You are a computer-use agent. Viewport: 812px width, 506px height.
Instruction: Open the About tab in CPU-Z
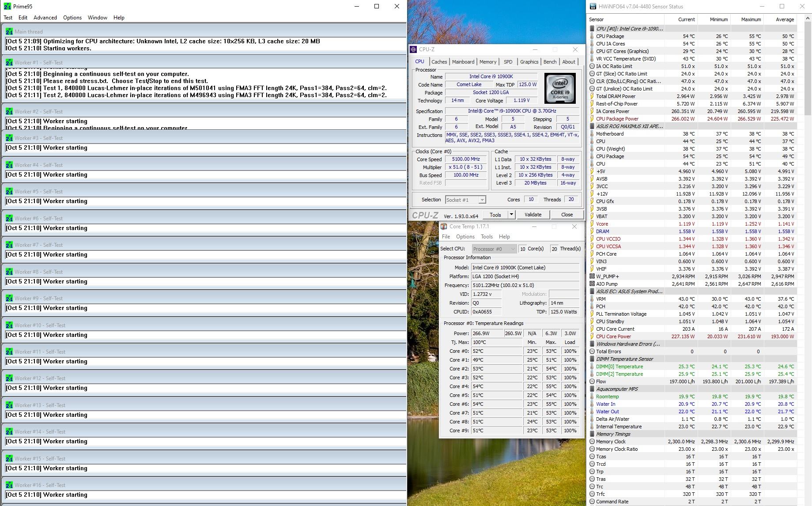(x=569, y=62)
